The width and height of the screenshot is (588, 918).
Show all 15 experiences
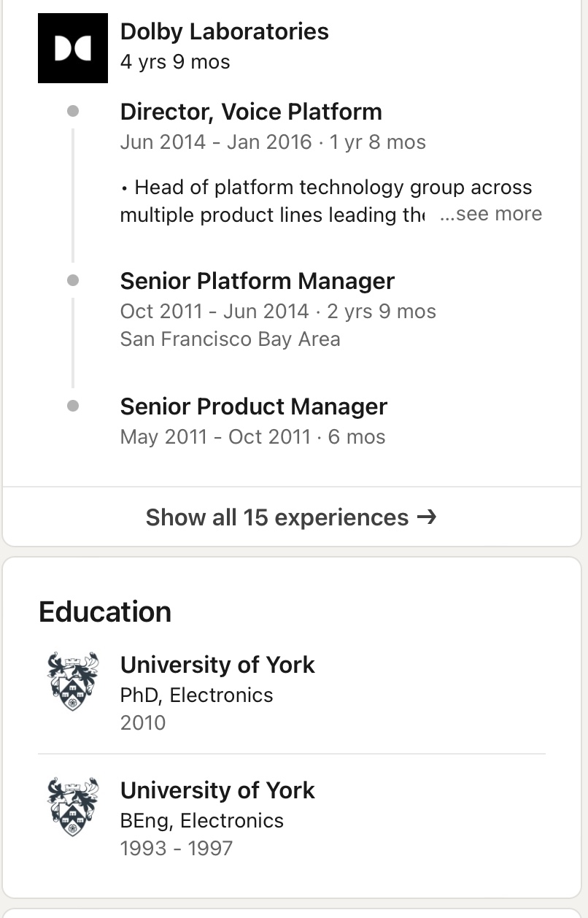[292, 517]
